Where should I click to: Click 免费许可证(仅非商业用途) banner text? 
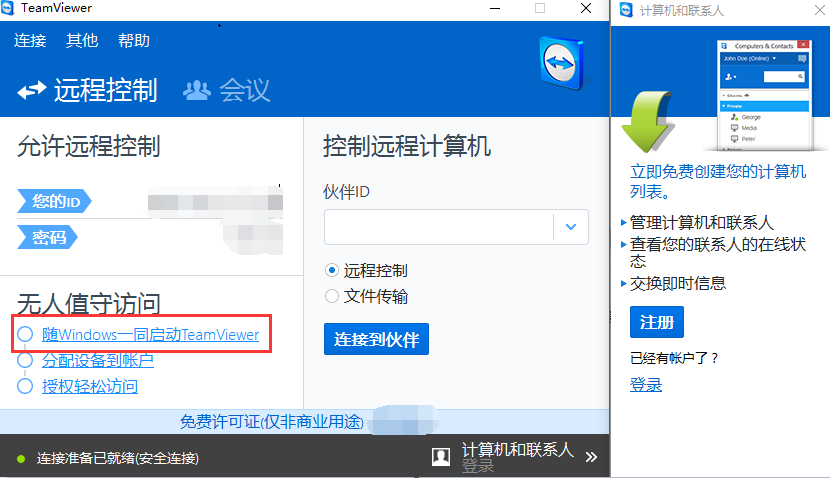pyautogui.click(x=272, y=422)
